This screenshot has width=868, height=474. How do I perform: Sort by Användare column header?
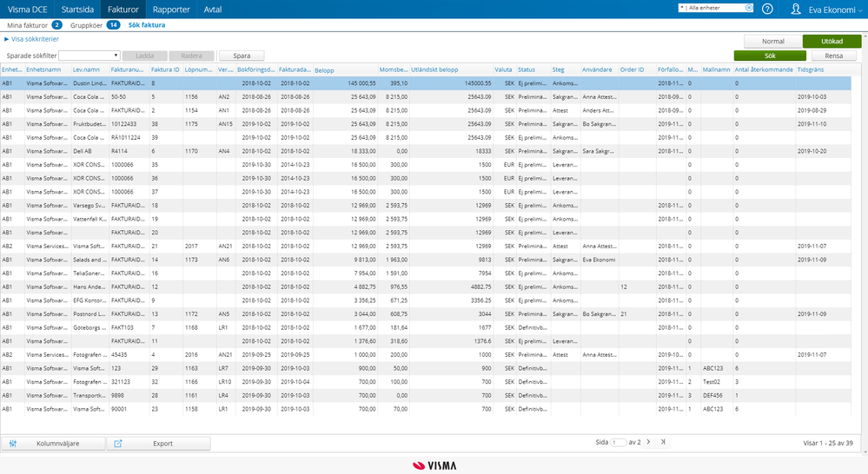pyautogui.click(x=597, y=69)
